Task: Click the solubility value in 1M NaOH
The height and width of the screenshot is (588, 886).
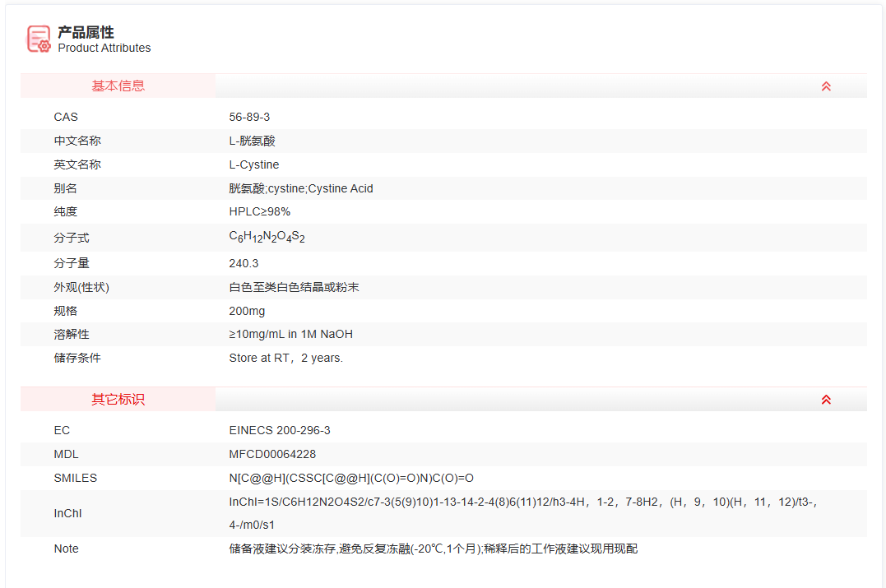Action: point(290,334)
